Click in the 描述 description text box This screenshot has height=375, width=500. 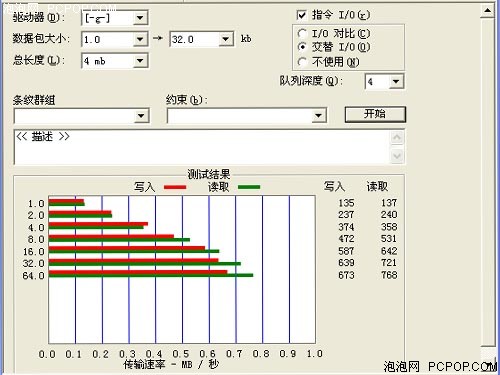(x=202, y=147)
